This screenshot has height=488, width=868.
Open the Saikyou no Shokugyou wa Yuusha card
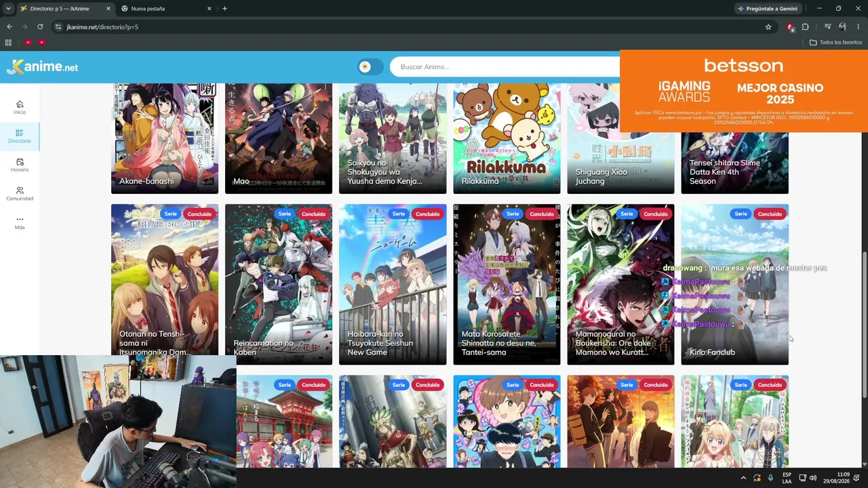click(x=393, y=138)
